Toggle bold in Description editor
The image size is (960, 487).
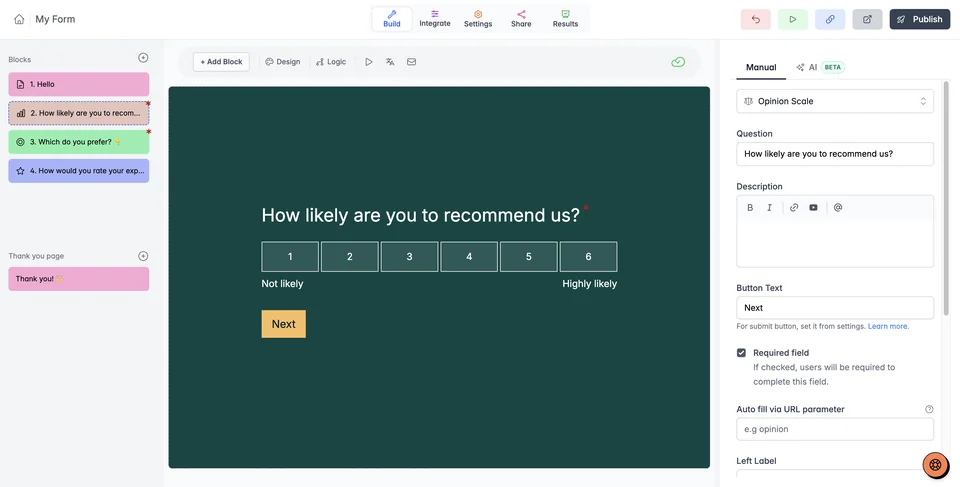[x=750, y=208]
